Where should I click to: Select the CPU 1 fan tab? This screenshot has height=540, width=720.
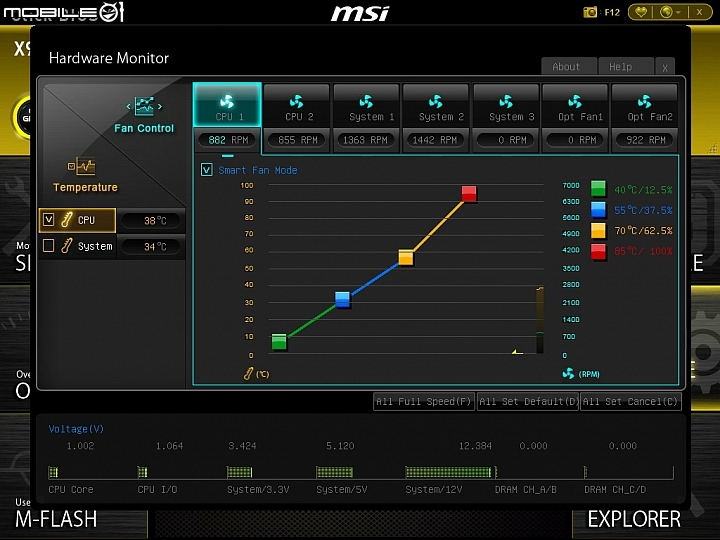pyautogui.click(x=228, y=105)
